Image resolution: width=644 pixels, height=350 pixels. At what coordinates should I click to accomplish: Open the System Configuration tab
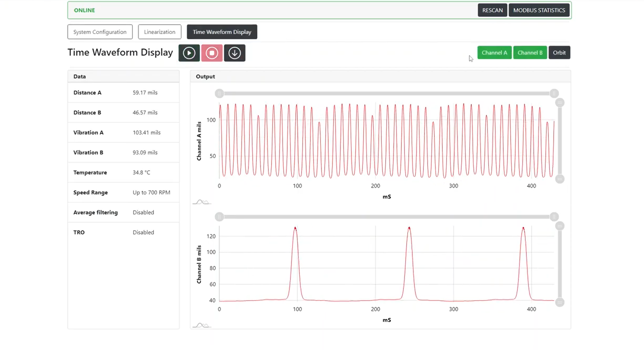100,32
